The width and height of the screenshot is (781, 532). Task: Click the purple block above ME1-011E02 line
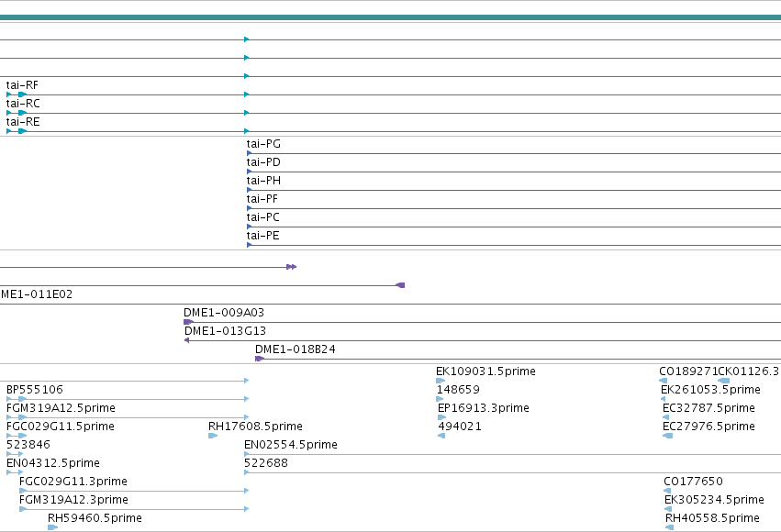click(400, 285)
